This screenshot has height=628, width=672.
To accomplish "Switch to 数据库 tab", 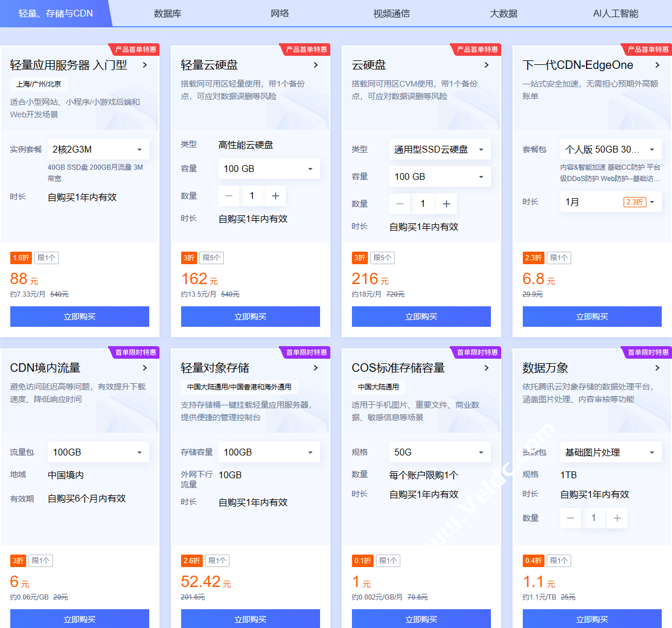I will point(167,13).
